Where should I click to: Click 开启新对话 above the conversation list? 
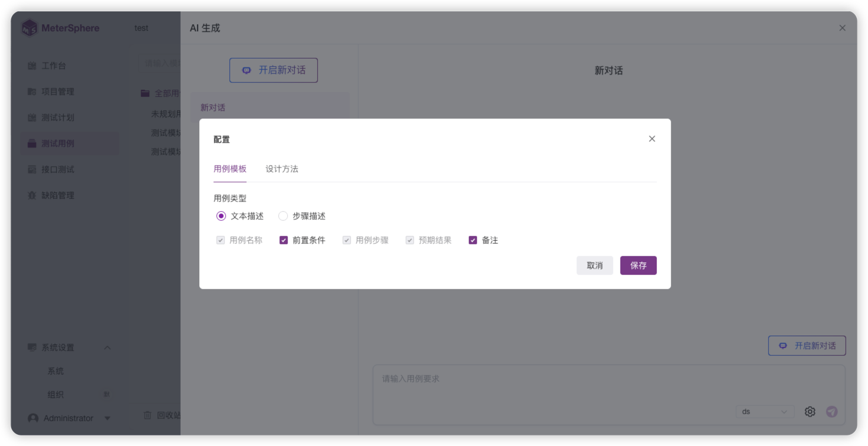click(274, 70)
